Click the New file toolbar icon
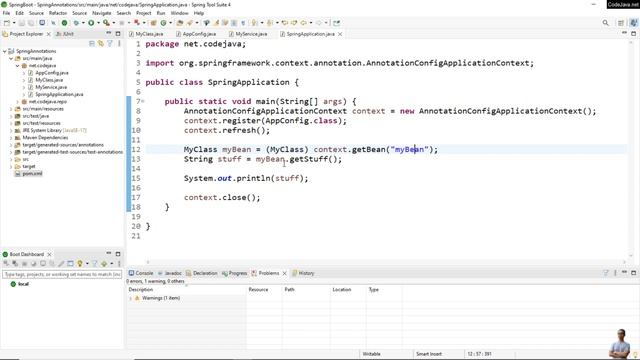 7,23
